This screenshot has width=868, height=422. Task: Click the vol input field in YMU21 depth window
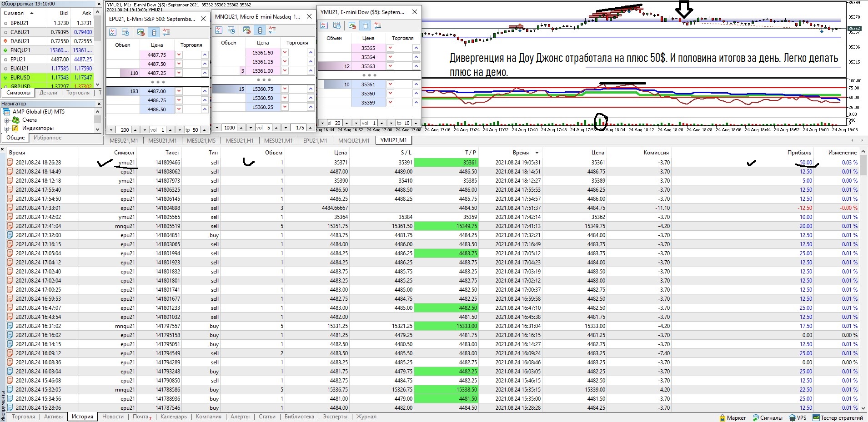click(x=369, y=123)
